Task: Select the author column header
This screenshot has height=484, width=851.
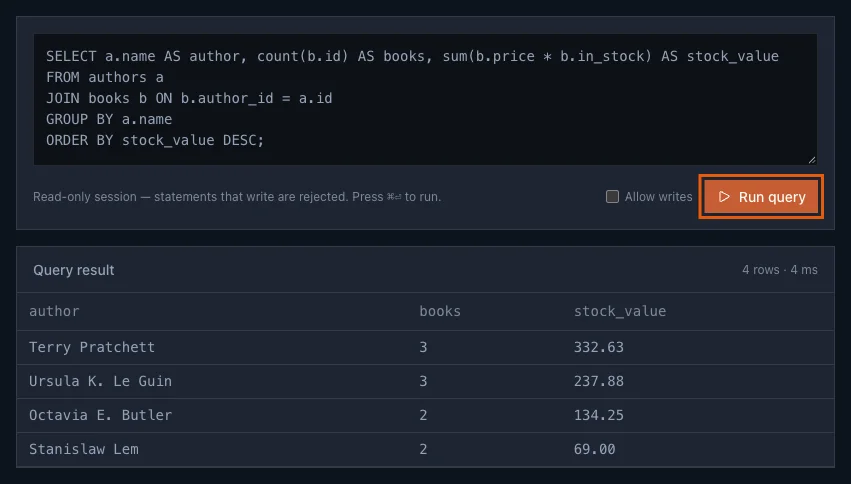Action: 54,311
